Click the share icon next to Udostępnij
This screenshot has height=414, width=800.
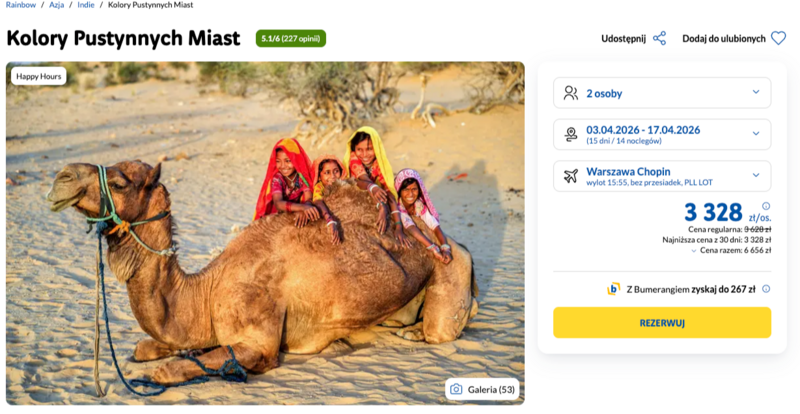[659, 38]
